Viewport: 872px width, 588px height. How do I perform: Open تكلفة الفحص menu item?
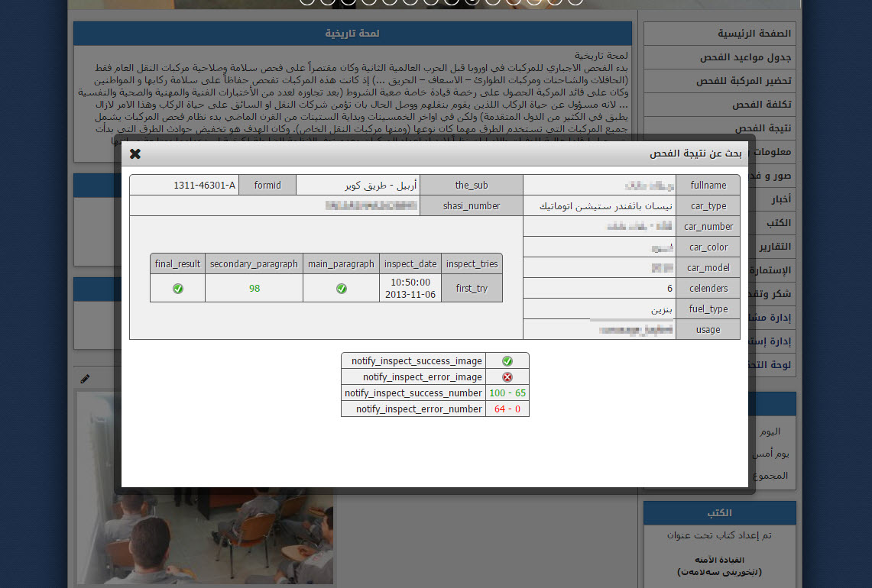(720, 105)
